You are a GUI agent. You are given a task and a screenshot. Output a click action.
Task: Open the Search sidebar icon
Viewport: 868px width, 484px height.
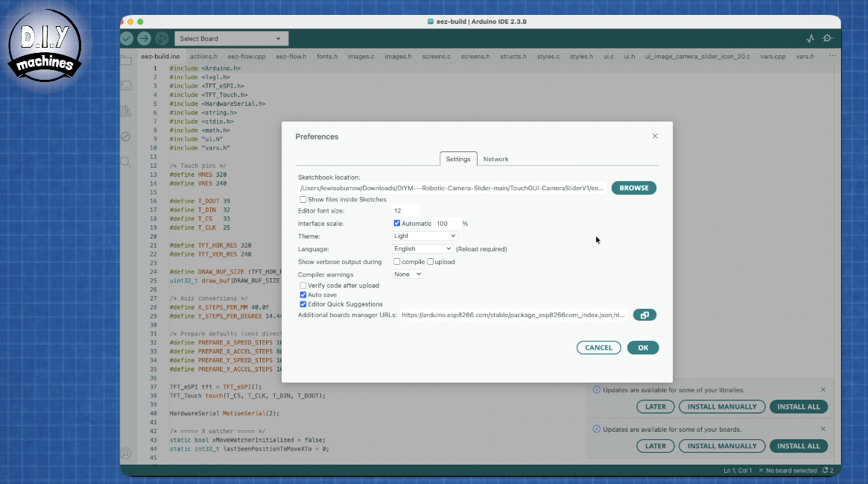click(x=126, y=162)
